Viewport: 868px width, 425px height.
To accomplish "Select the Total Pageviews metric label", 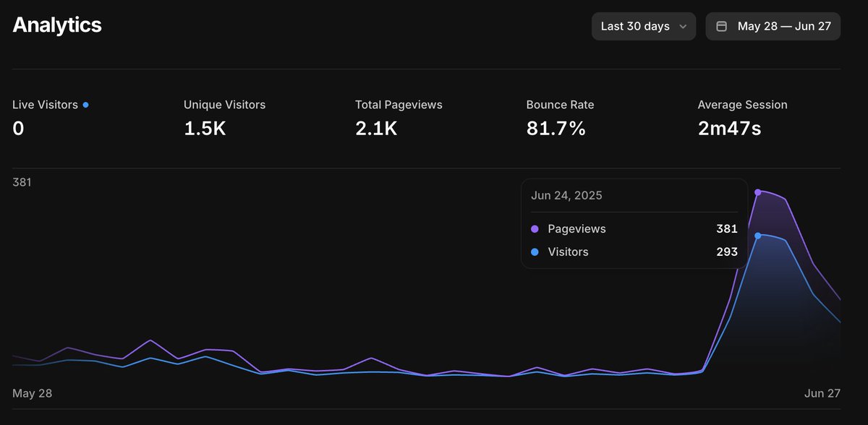I will 399,105.
